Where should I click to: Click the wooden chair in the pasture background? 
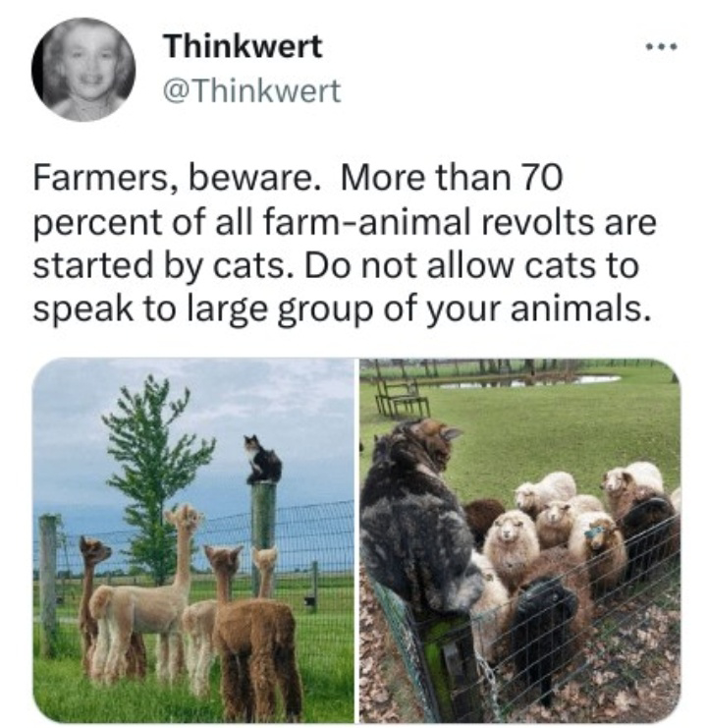pos(402,397)
